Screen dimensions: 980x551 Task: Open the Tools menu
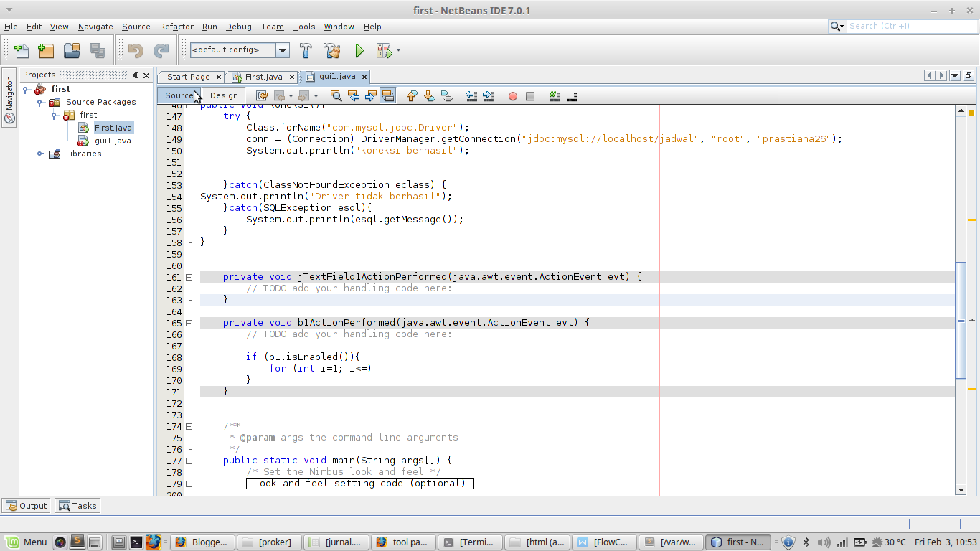coord(304,27)
